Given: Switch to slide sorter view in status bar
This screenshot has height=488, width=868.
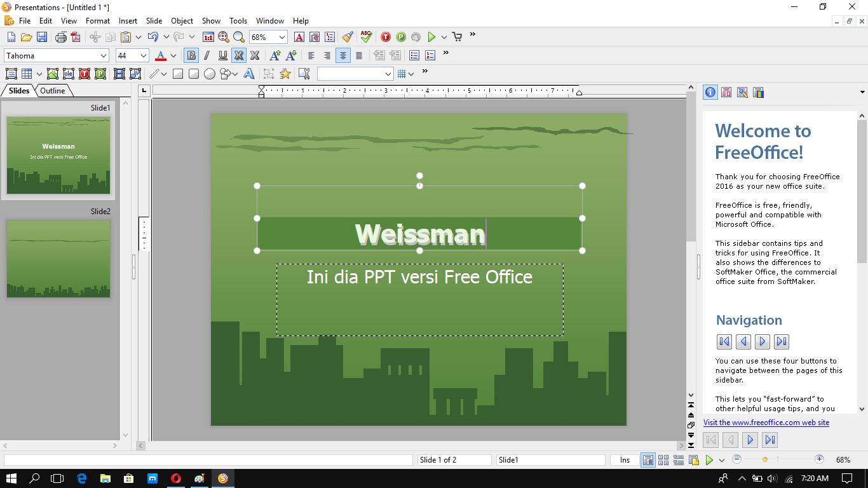Looking at the screenshot, I should coord(663,460).
